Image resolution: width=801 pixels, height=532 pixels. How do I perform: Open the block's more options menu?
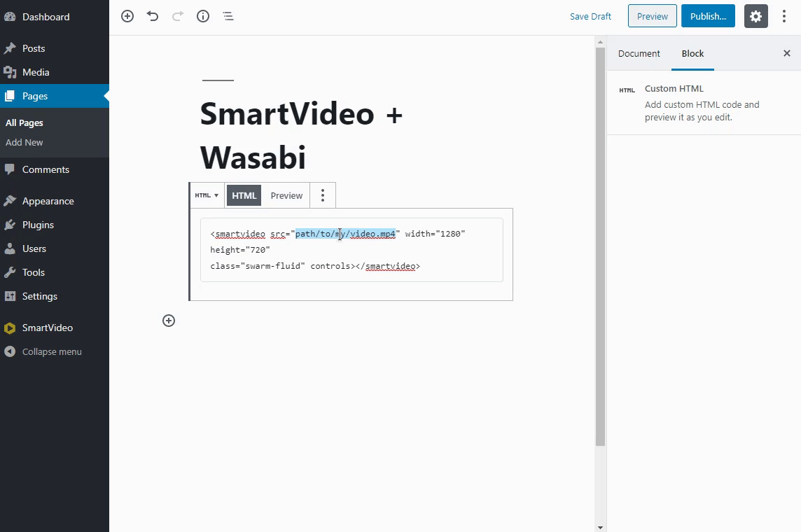coord(322,195)
